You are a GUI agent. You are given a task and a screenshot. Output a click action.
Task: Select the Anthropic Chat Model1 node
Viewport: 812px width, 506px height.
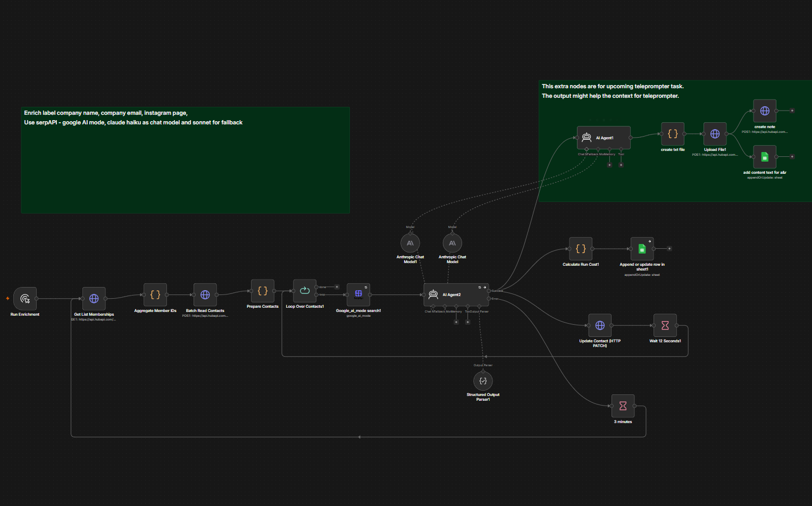[x=410, y=243]
